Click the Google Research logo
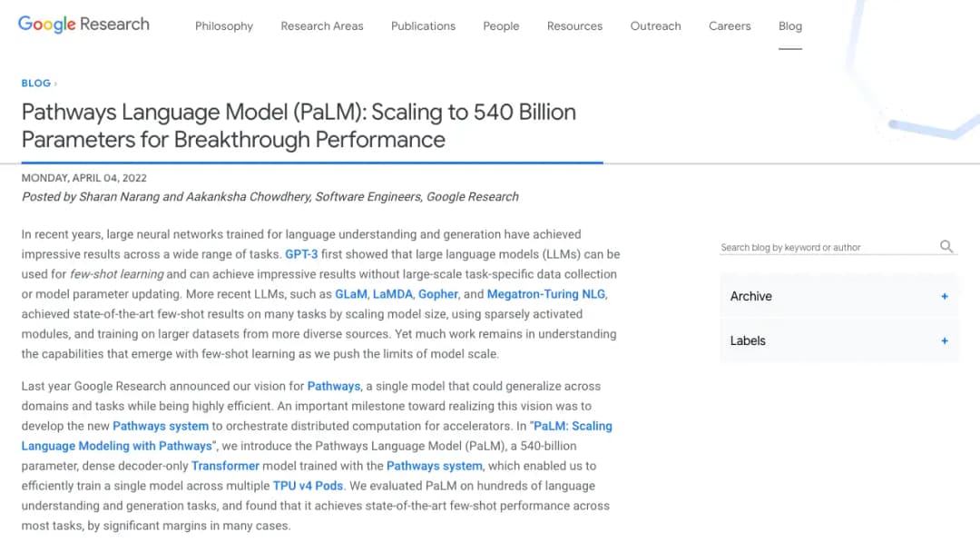This screenshot has width=980, height=552. click(x=83, y=25)
